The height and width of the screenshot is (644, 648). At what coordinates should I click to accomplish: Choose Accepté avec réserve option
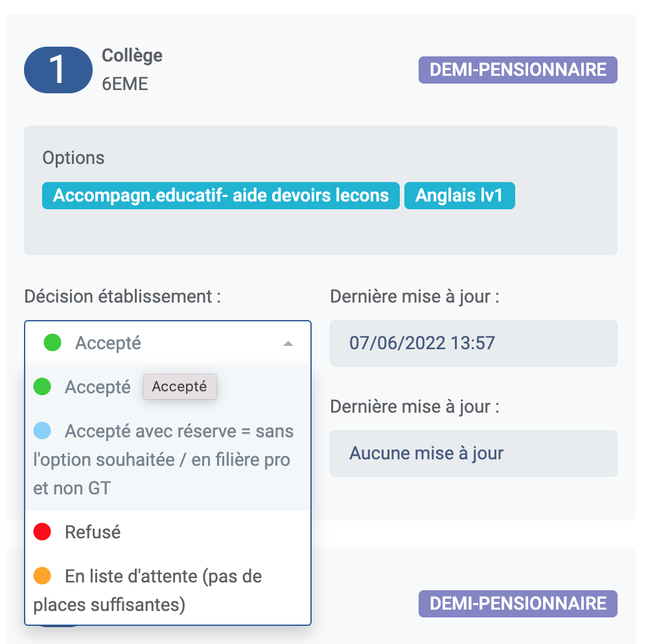(x=168, y=459)
